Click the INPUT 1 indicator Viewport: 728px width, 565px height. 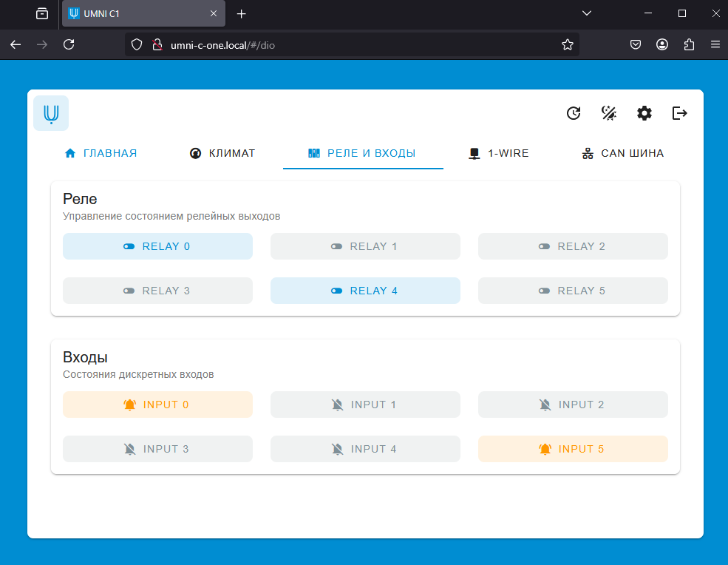coord(365,405)
